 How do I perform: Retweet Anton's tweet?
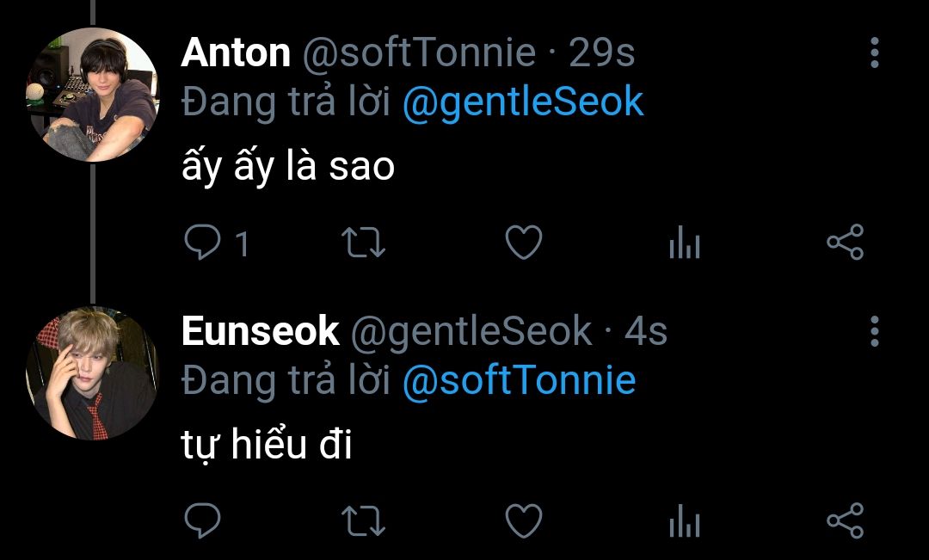(363, 243)
